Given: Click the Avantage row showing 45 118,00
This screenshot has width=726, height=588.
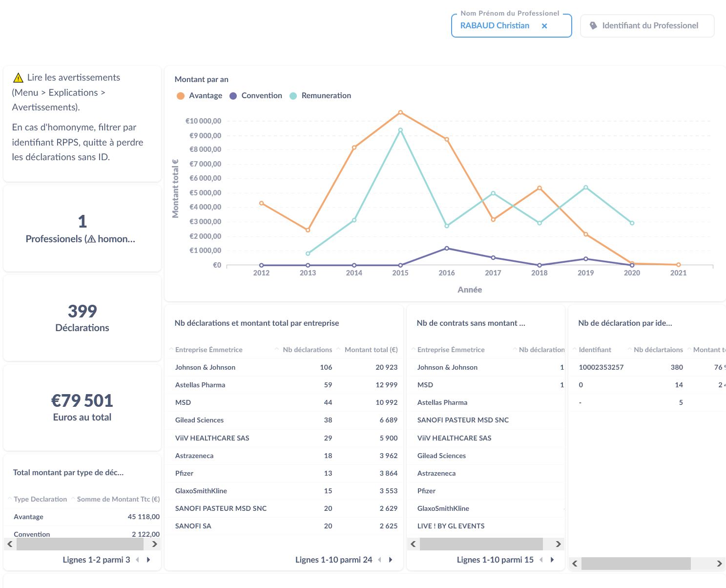Looking at the screenshot, I should tap(82, 517).
